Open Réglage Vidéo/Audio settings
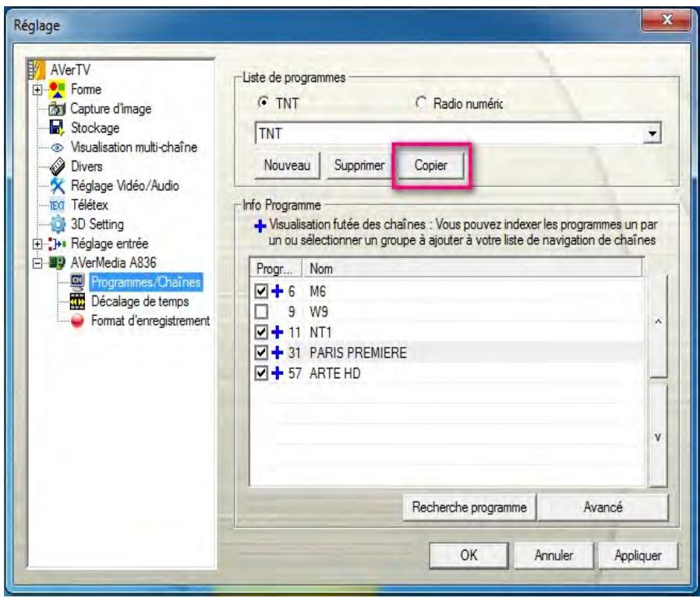Image resolution: width=700 pixels, height=598 pixels. coord(125,186)
